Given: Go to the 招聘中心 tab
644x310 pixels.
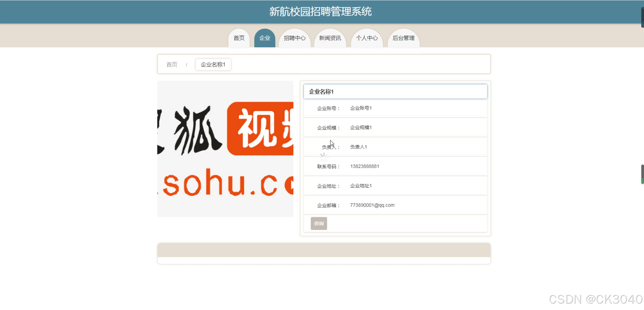Looking at the screenshot, I should [295, 38].
